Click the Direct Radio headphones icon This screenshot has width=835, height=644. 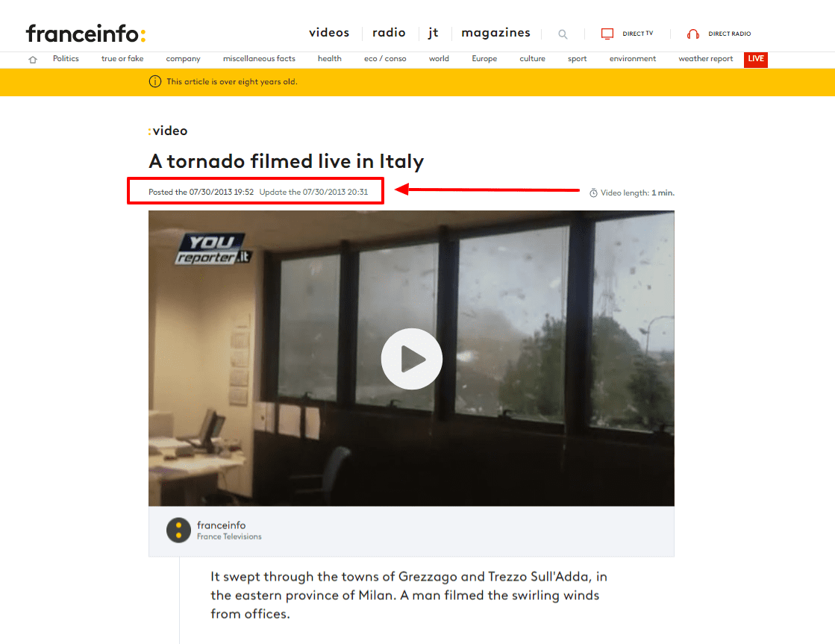click(692, 34)
